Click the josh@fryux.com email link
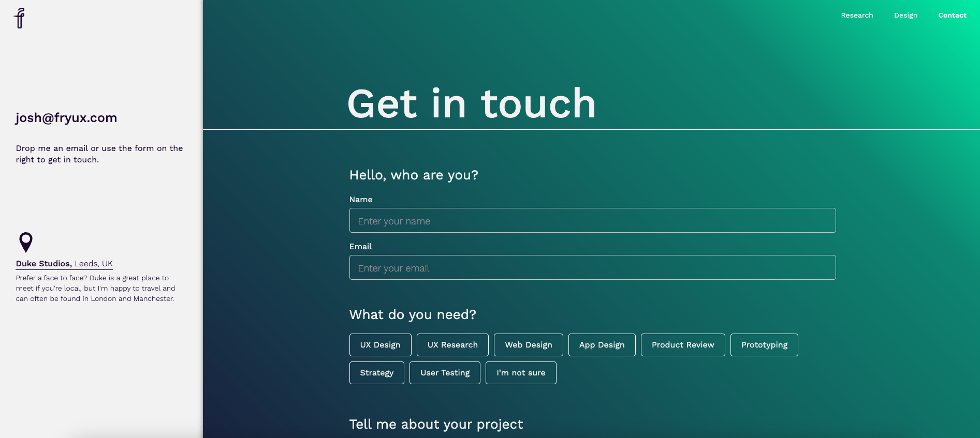 (x=66, y=118)
